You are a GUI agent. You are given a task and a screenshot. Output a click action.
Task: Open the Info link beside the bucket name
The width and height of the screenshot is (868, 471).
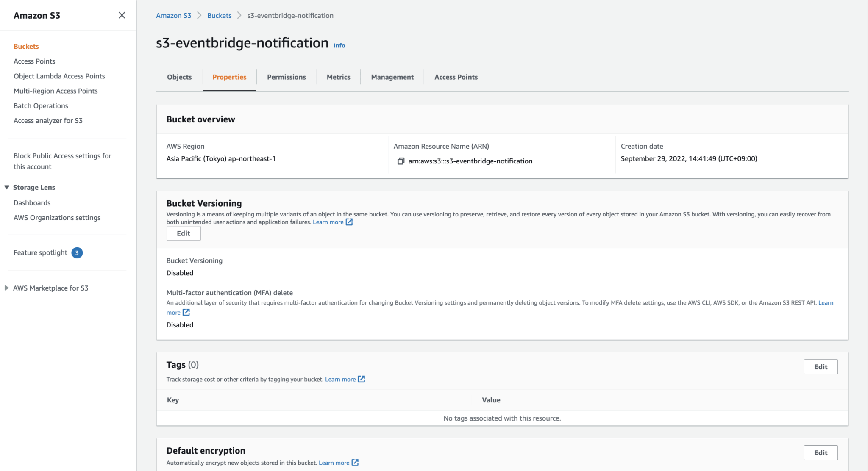click(x=339, y=45)
